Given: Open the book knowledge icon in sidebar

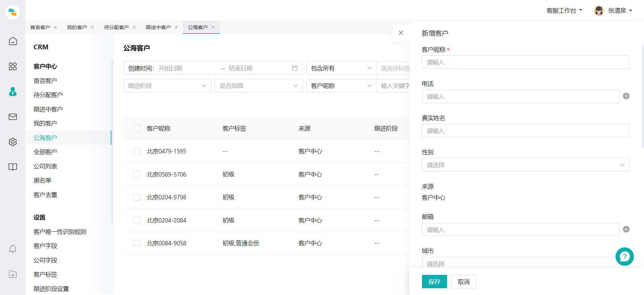Looking at the screenshot, I should [x=13, y=167].
